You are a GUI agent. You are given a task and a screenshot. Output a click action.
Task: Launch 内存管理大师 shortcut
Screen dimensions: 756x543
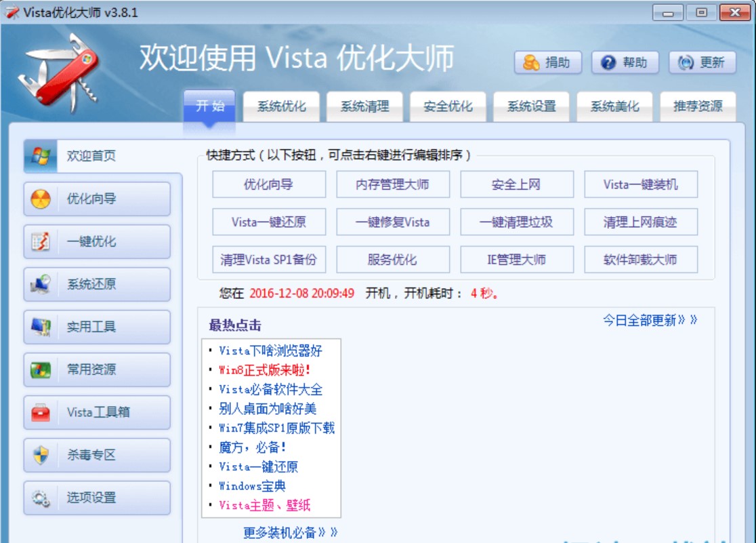click(x=393, y=184)
